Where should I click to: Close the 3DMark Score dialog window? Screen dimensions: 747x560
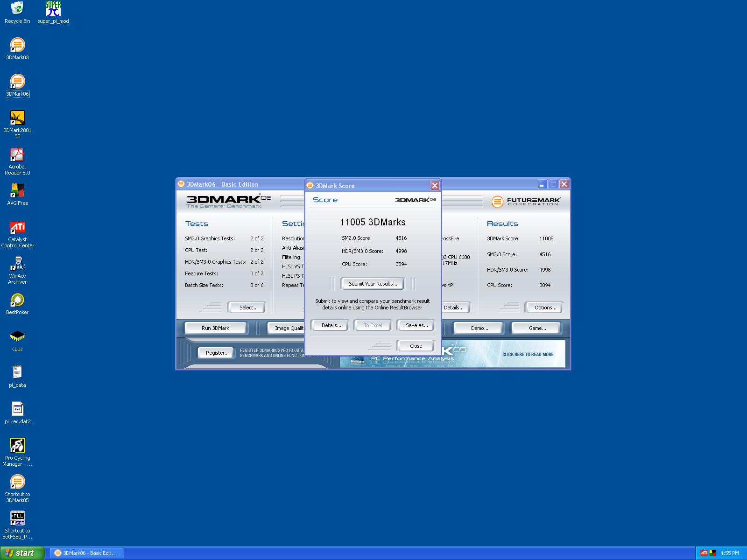(435, 186)
